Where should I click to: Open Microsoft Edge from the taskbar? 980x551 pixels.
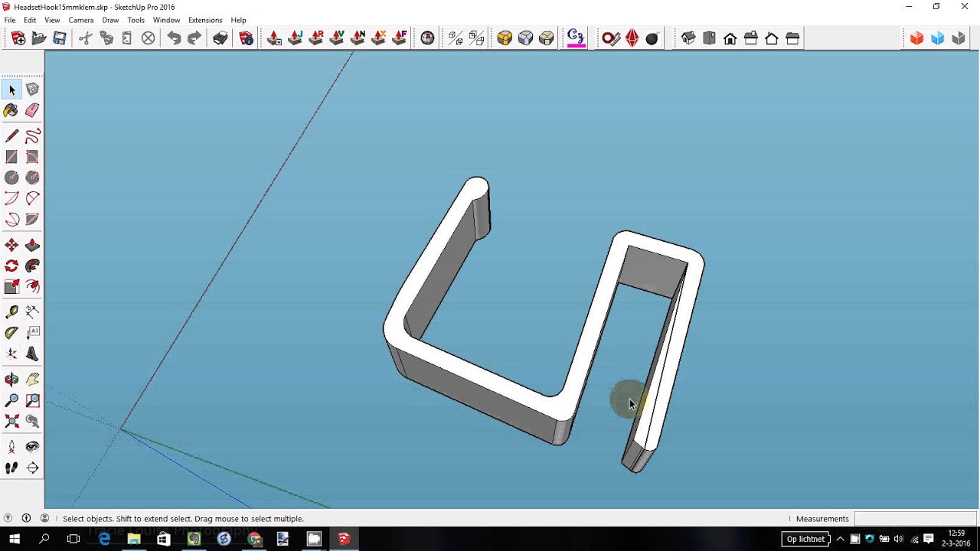click(104, 539)
